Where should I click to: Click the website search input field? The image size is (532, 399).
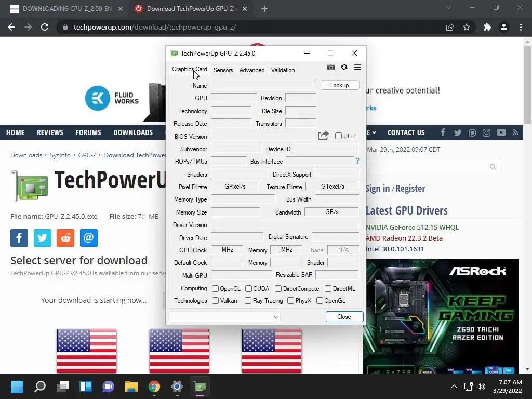pyautogui.click(x=427, y=167)
